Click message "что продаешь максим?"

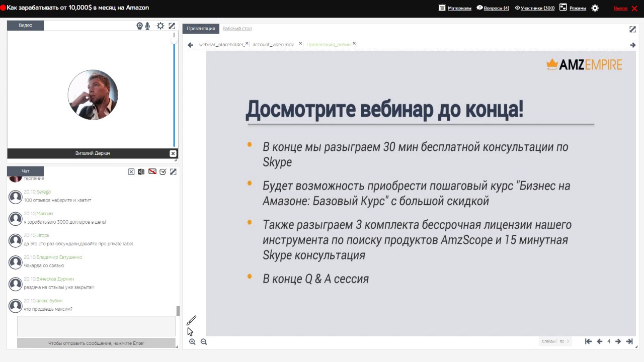(48, 309)
